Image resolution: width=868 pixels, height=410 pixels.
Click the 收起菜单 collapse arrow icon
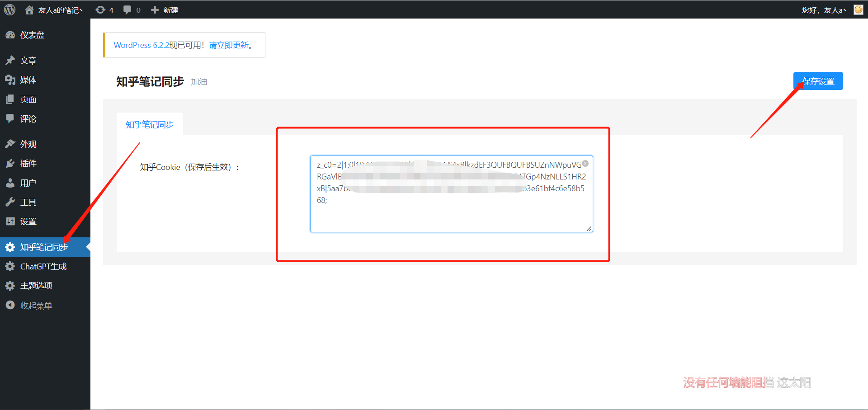[10, 305]
